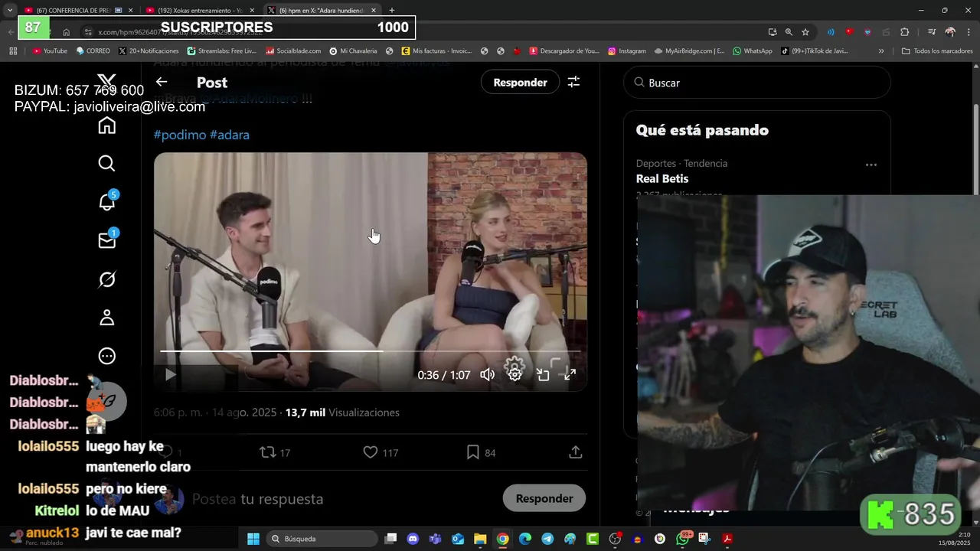
Task: Click the taskbar Búsqueda search box
Action: coord(322,539)
